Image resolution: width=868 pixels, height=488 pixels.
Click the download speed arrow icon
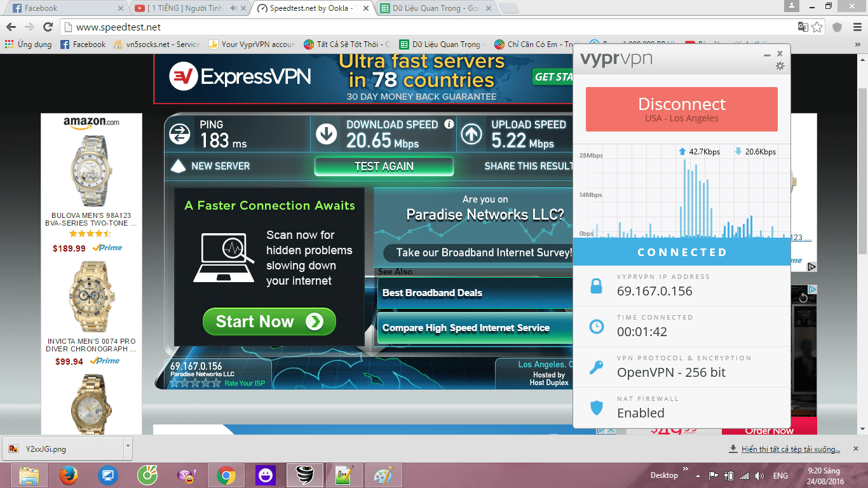tap(327, 134)
